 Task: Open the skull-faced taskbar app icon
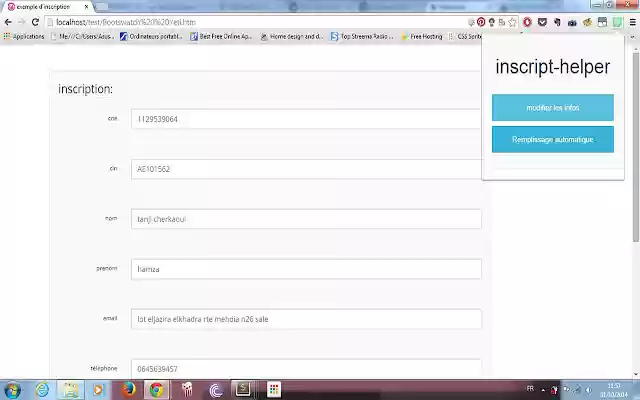click(x=187, y=390)
